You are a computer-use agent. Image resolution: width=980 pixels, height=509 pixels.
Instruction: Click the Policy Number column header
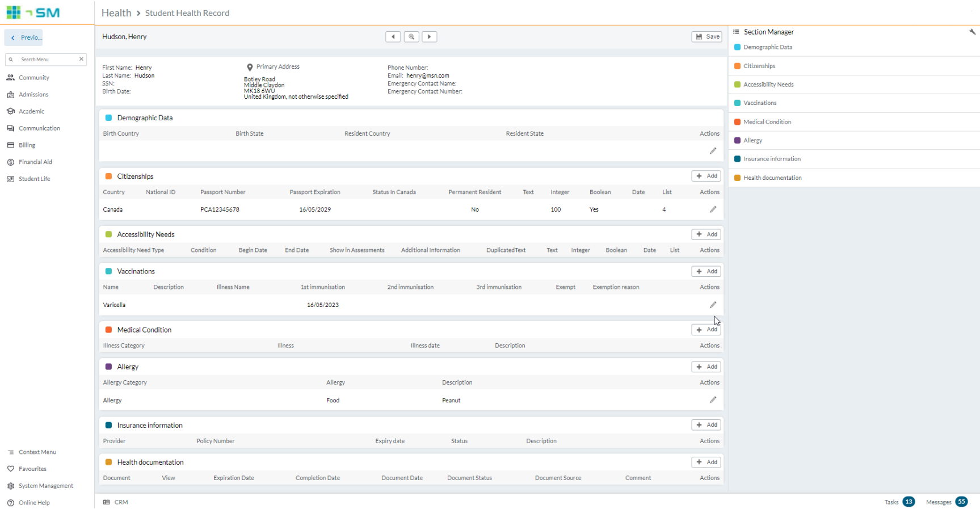(x=216, y=441)
